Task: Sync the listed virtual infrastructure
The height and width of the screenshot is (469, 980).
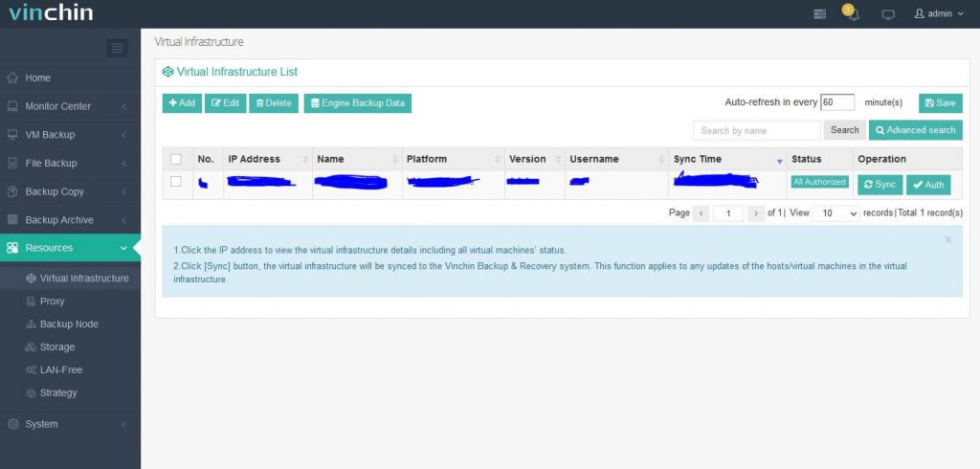Action: (880, 185)
